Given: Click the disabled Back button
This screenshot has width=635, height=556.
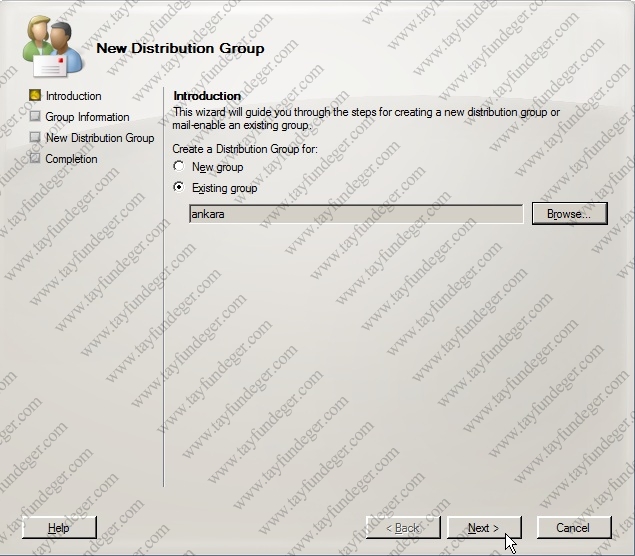Looking at the screenshot, I should pos(403,527).
